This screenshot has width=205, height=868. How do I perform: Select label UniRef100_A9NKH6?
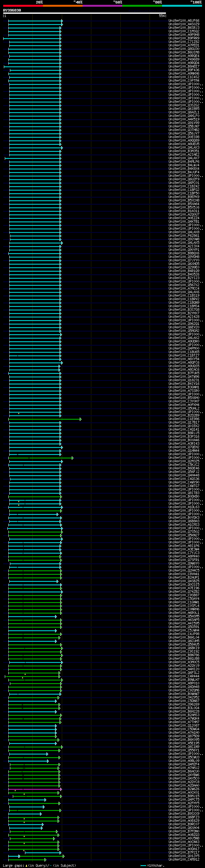pyautogui.click(x=184, y=74)
